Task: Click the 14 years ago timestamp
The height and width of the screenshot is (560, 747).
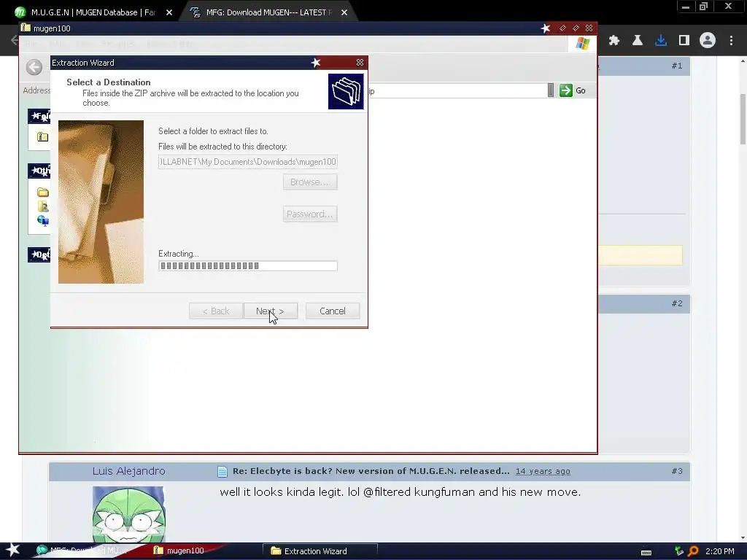Action: coord(543,472)
